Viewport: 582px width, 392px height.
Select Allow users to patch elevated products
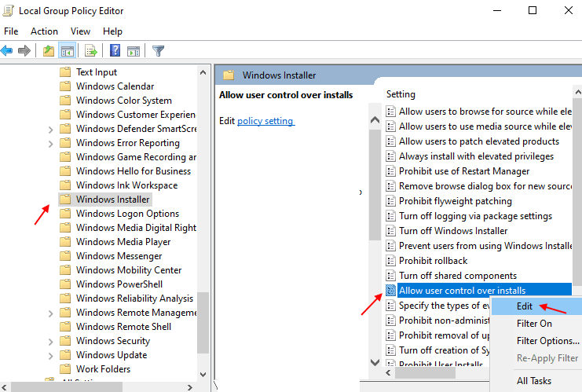pyautogui.click(x=479, y=141)
